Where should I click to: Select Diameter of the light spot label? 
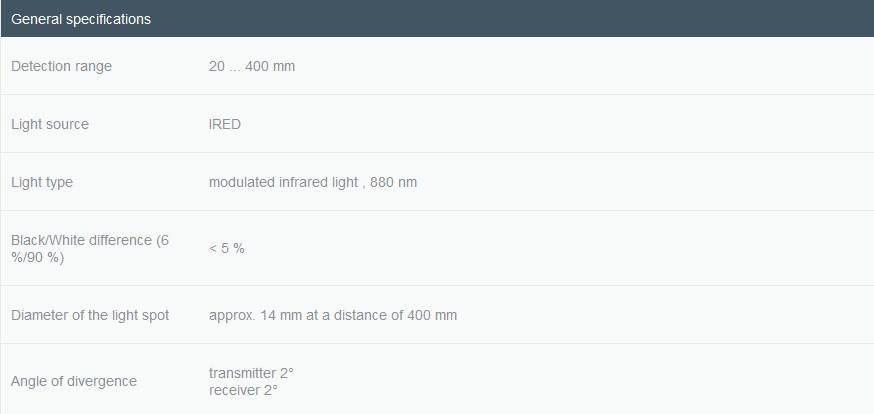(90, 315)
